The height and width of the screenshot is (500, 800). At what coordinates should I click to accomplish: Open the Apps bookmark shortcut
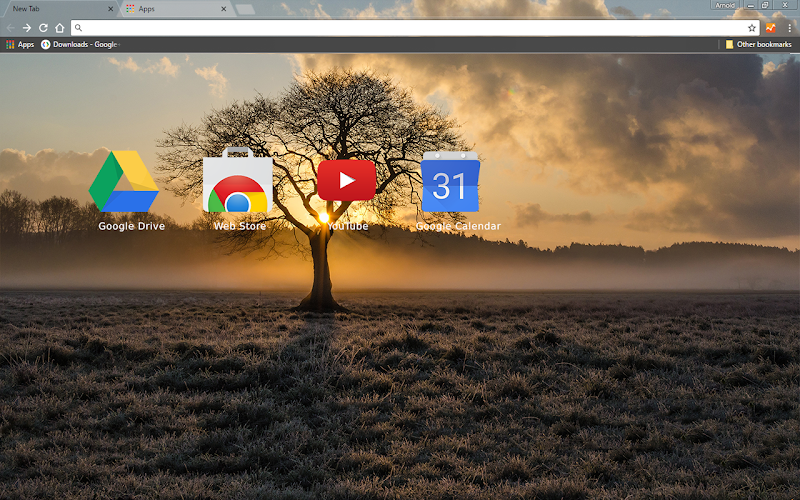20,44
